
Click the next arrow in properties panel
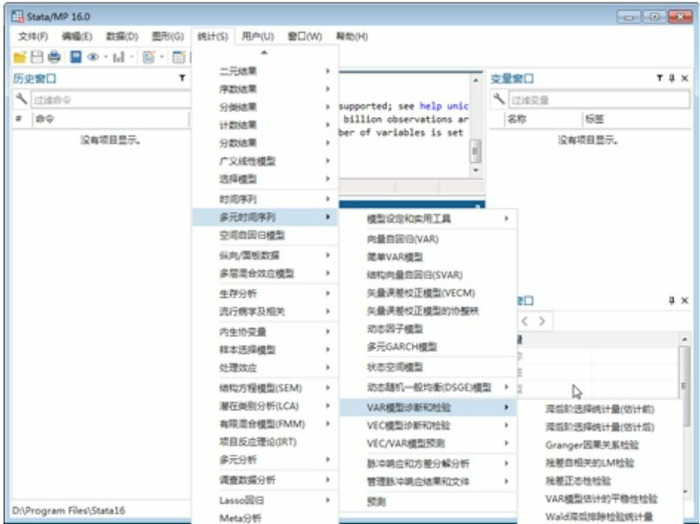click(542, 321)
